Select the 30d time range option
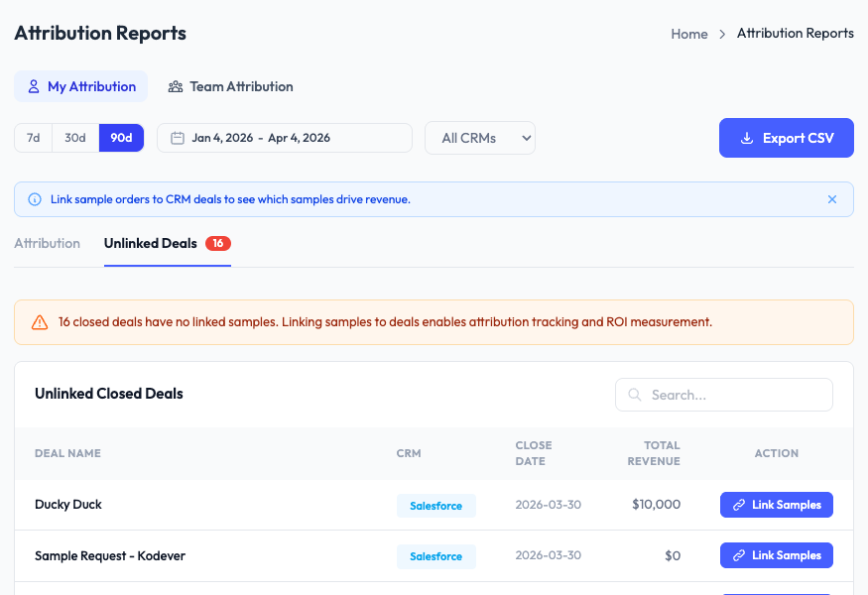Viewport: 868px width, 595px height. (74, 138)
